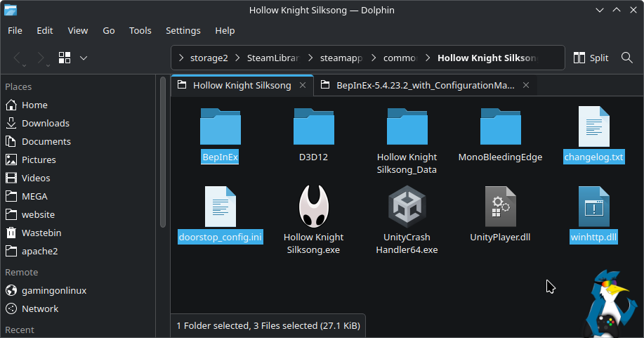The width and height of the screenshot is (644, 338).
Task: Select the Hollow Knight Silksong.exe file
Action: point(313,207)
